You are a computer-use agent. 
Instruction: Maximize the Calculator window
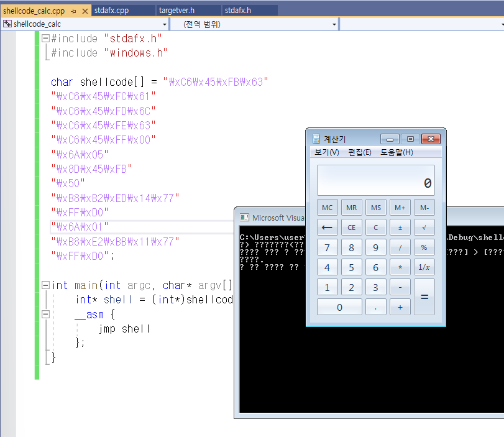[x=410, y=139]
